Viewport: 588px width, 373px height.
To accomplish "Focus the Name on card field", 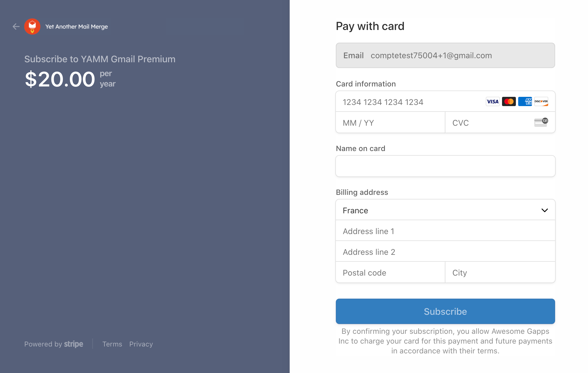I will [445, 166].
